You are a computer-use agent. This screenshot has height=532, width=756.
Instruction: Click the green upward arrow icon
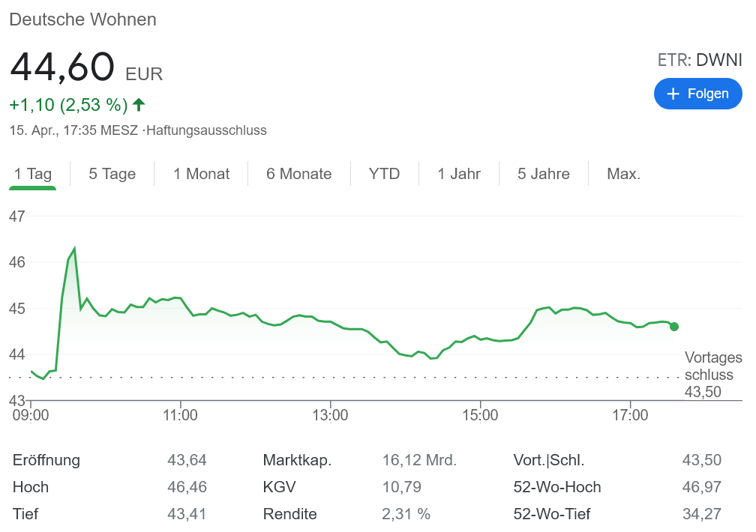pyautogui.click(x=138, y=104)
